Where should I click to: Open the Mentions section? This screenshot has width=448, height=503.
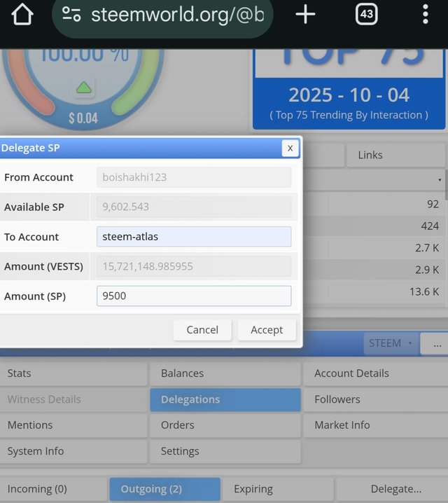click(73, 425)
